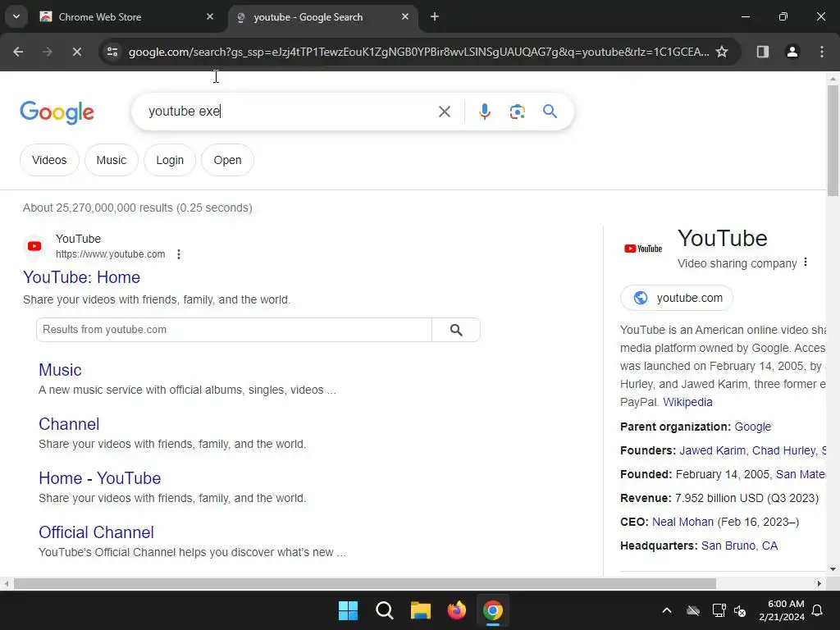Select the Music filter chip
Screen dimensions: 840x630
tap(112, 160)
